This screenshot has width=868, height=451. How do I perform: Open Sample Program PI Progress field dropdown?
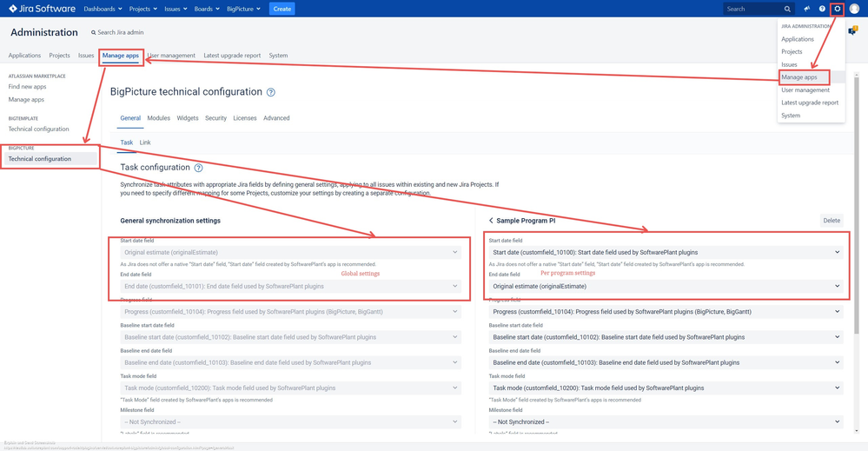click(x=666, y=312)
